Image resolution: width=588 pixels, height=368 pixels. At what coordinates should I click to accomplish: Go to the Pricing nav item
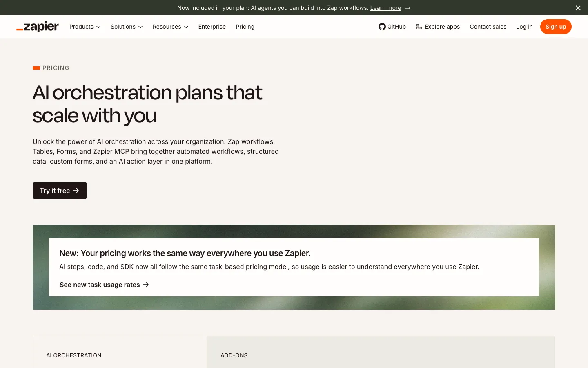tap(245, 27)
